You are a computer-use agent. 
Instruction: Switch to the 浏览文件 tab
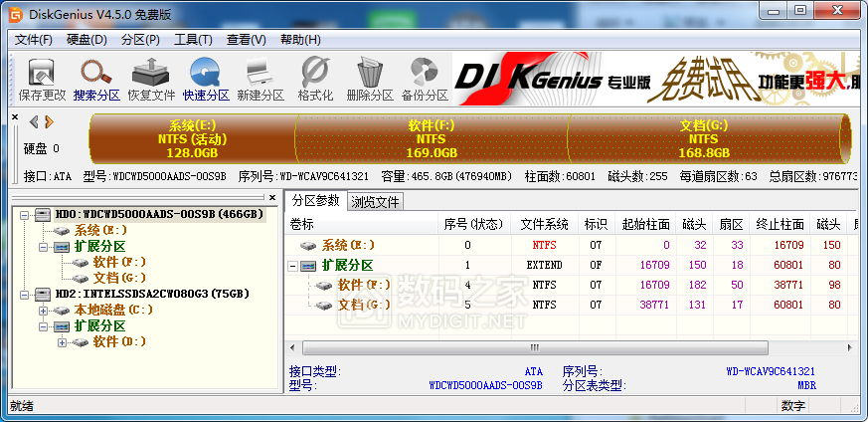375,202
